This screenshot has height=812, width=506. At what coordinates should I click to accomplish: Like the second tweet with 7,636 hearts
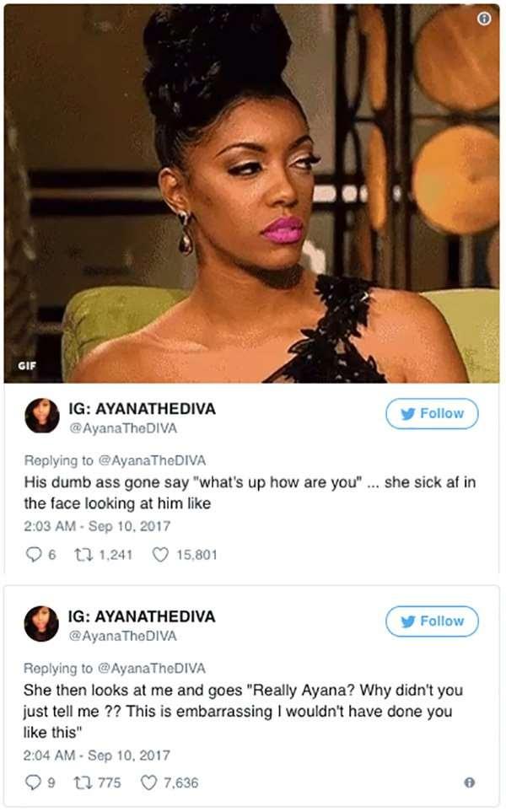pyautogui.click(x=148, y=782)
